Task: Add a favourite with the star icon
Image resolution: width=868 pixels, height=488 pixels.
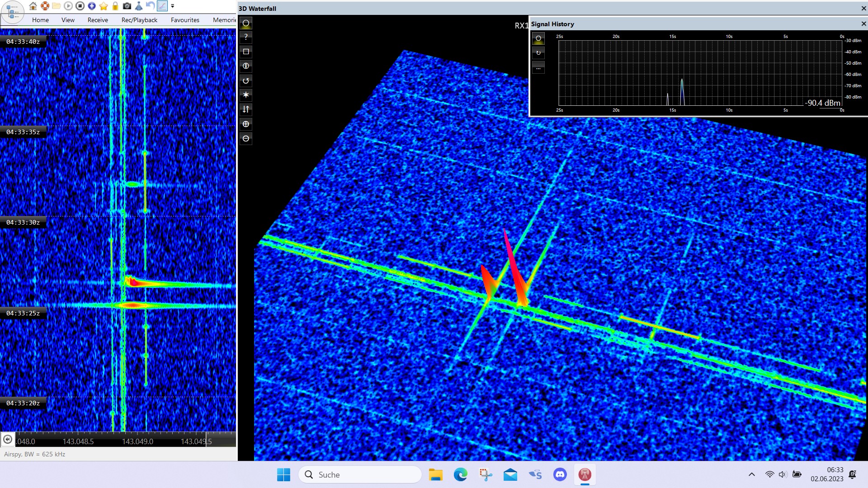Action: [x=104, y=6]
